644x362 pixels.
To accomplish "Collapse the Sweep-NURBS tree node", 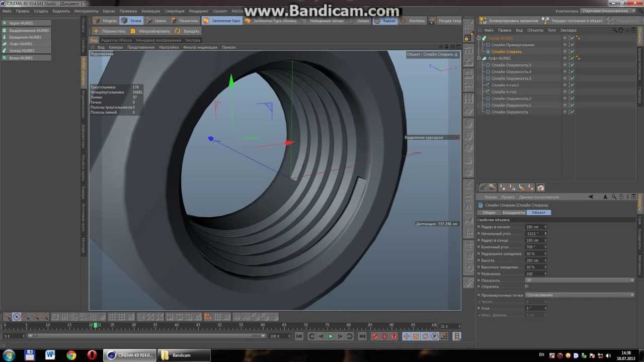I will click(x=479, y=38).
